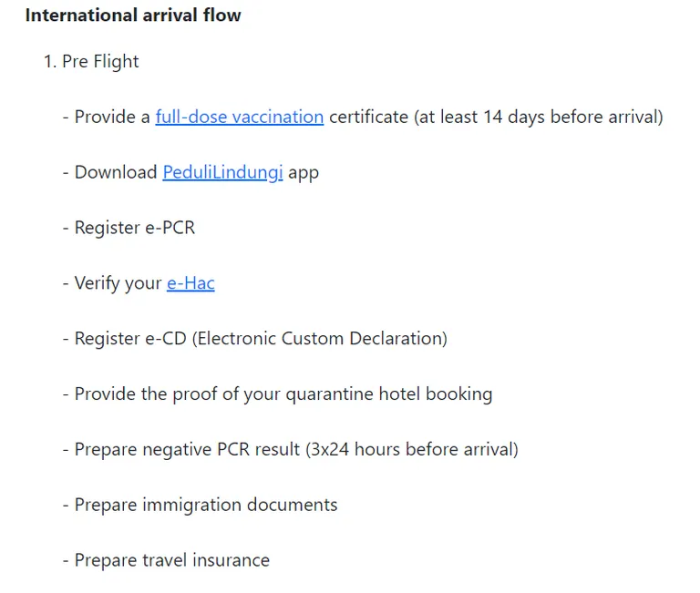Click the '1. Pre Flight' list item
The image size is (700, 593).
click(91, 62)
